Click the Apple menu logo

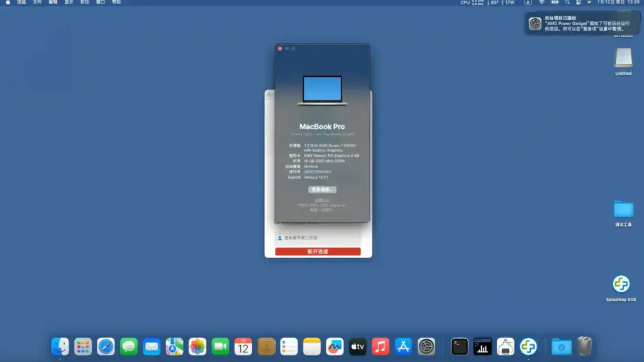[x=8, y=3]
